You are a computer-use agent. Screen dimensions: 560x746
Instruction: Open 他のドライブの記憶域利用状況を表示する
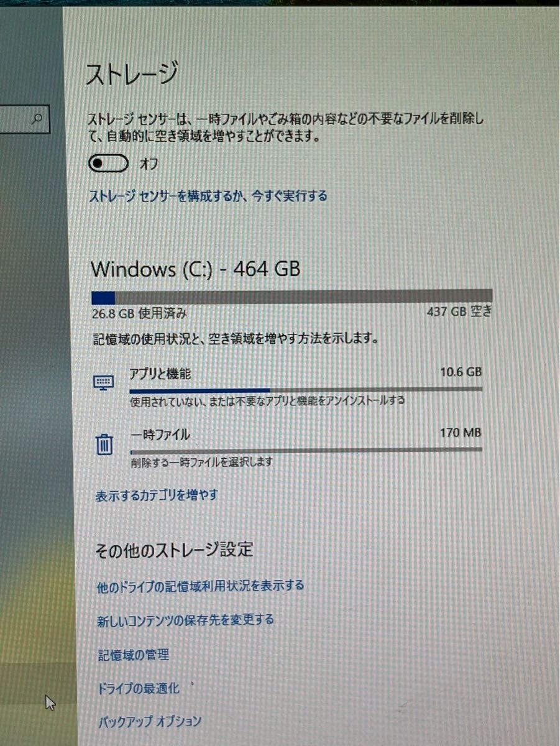(x=201, y=586)
